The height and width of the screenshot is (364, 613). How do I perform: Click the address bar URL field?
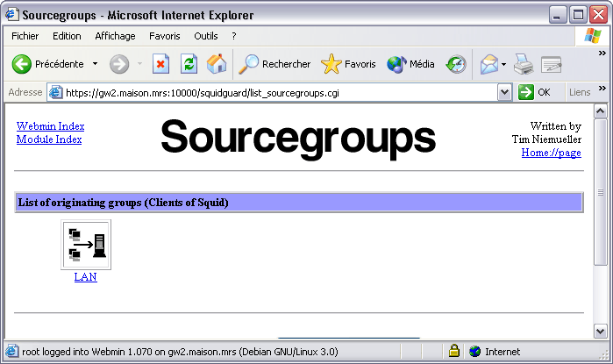click(281, 93)
